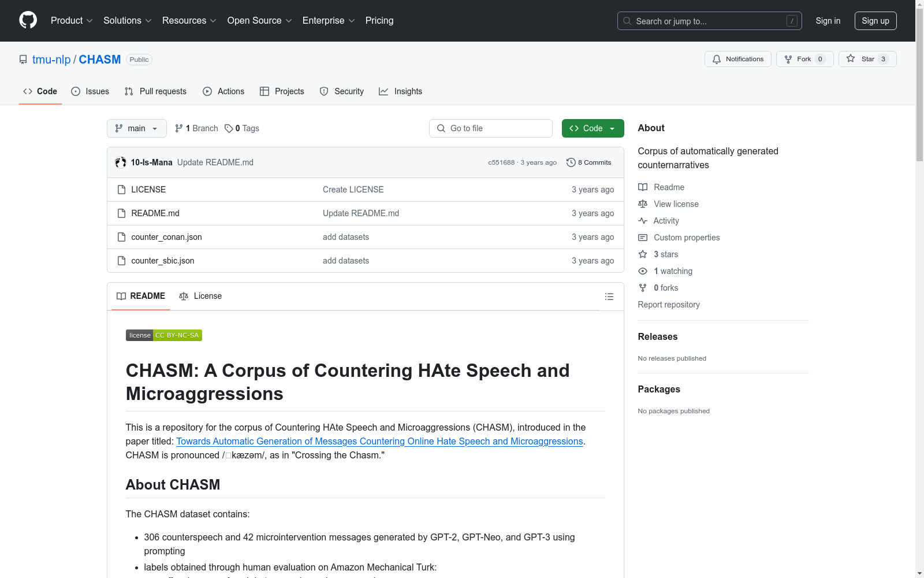
Task: Click the commits history clock icon
Action: (x=571, y=162)
